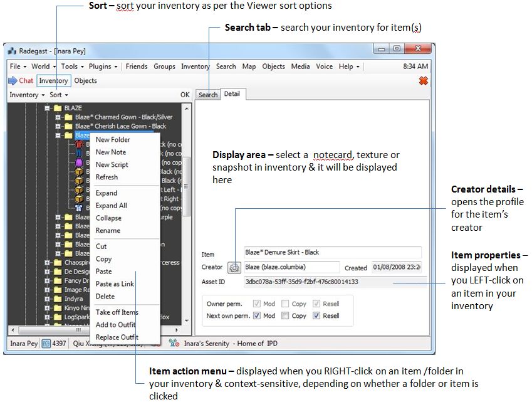Click the creator profile gear icon
Image resolution: width=532 pixels, height=402 pixels.
[x=234, y=268]
